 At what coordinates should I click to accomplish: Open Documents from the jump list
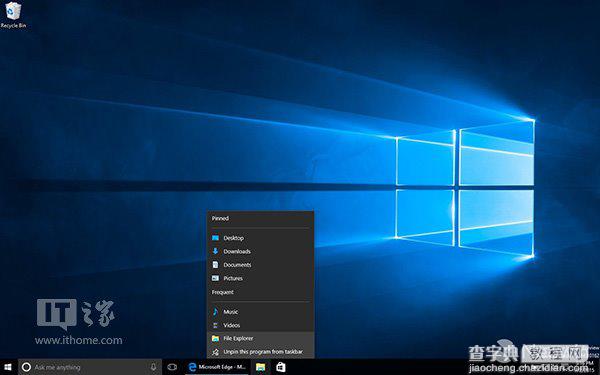point(261,265)
